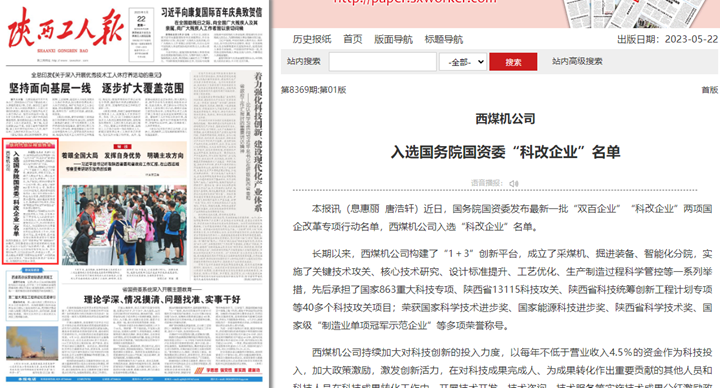Image resolution: width=720 pixels, height=388 pixels.
Task: Select the red-highlighted 西煤机公司 article on page
Action: coord(30,202)
